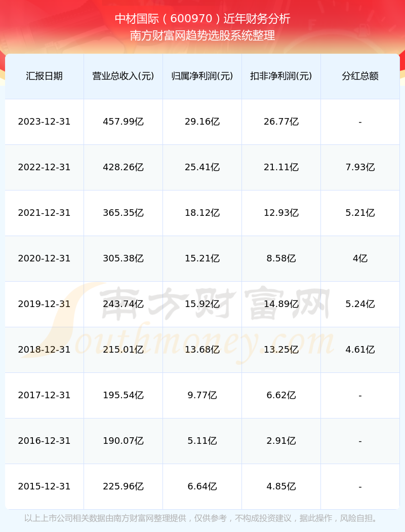Image resolution: width=405 pixels, height=532 pixels.
Task: Click the 归属净利润(元) column header
Action: pyautogui.click(x=202, y=76)
